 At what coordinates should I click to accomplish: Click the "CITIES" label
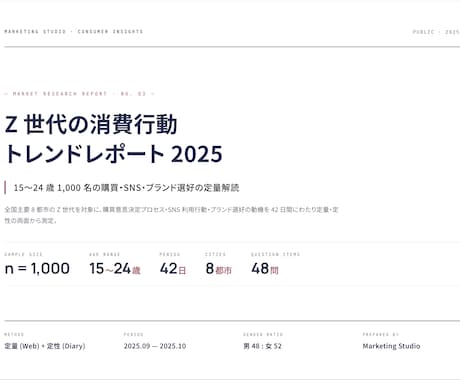(x=215, y=254)
